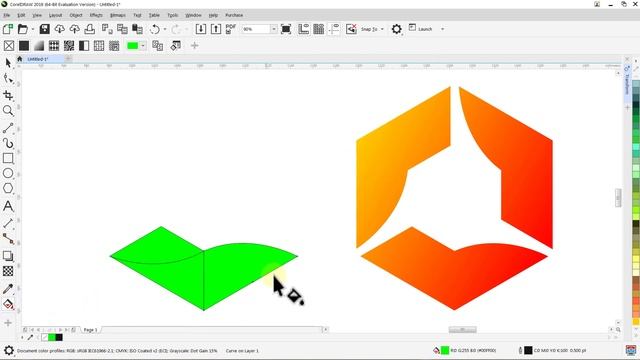Open the Window menu

pyautogui.click(x=193, y=15)
